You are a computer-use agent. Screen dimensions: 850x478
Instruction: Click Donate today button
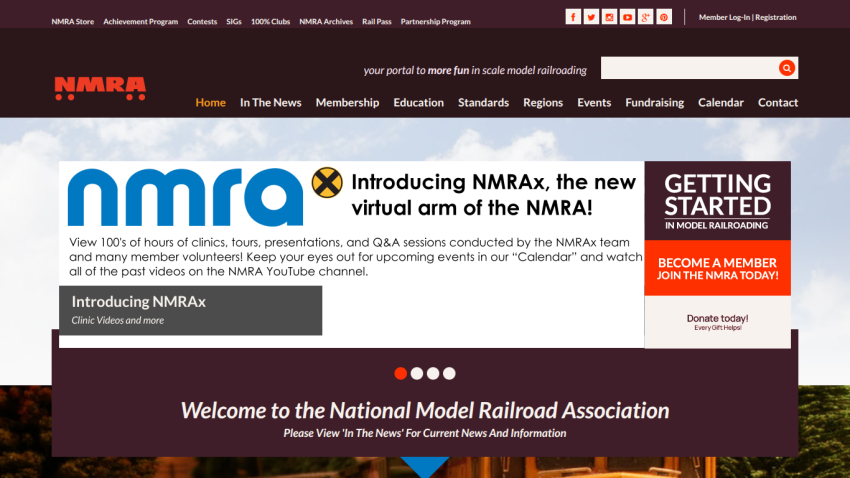(x=717, y=322)
